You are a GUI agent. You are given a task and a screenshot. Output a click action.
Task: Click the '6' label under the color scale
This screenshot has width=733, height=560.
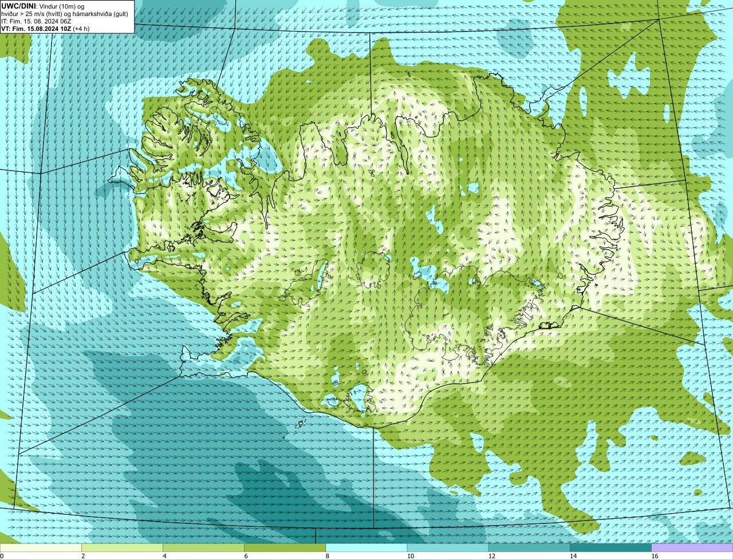click(x=246, y=556)
